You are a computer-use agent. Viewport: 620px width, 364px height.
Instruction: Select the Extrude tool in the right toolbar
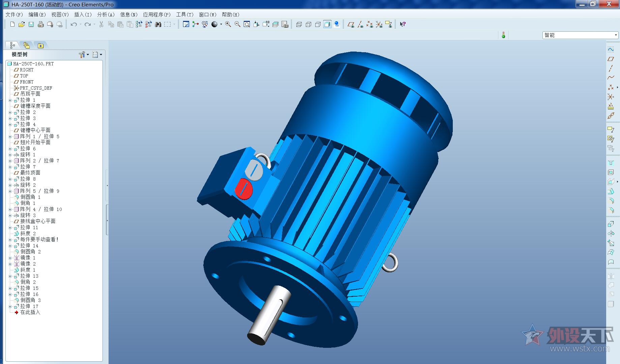pos(611,224)
